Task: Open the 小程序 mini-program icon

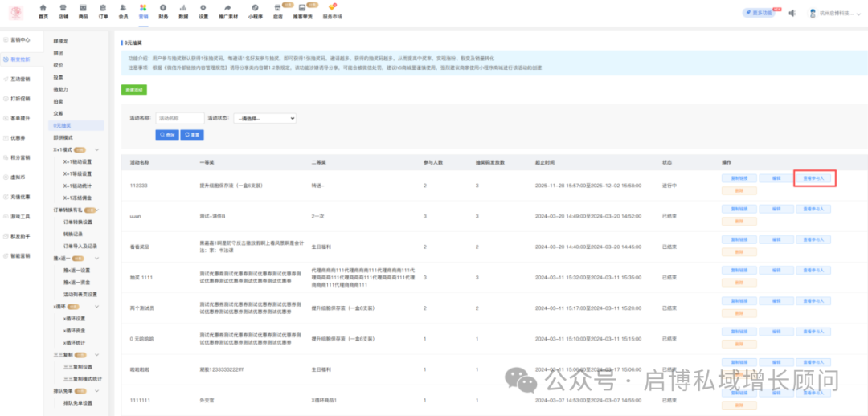Action: point(255,10)
